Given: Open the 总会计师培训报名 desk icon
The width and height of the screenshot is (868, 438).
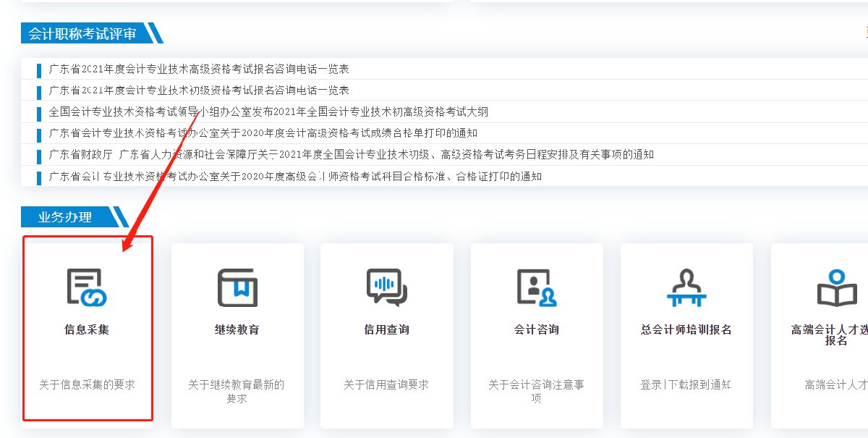Looking at the screenshot, I should point(686,287).
